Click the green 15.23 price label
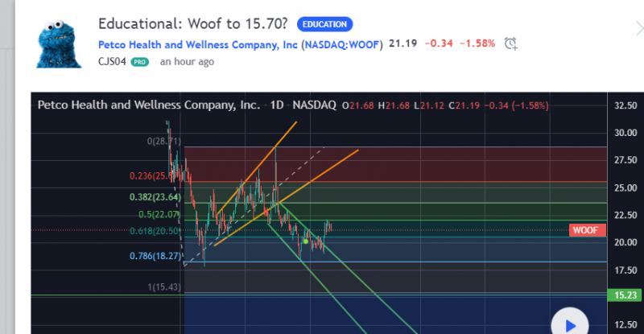Viewport: 644px width, 334px height. coord(625,295)
